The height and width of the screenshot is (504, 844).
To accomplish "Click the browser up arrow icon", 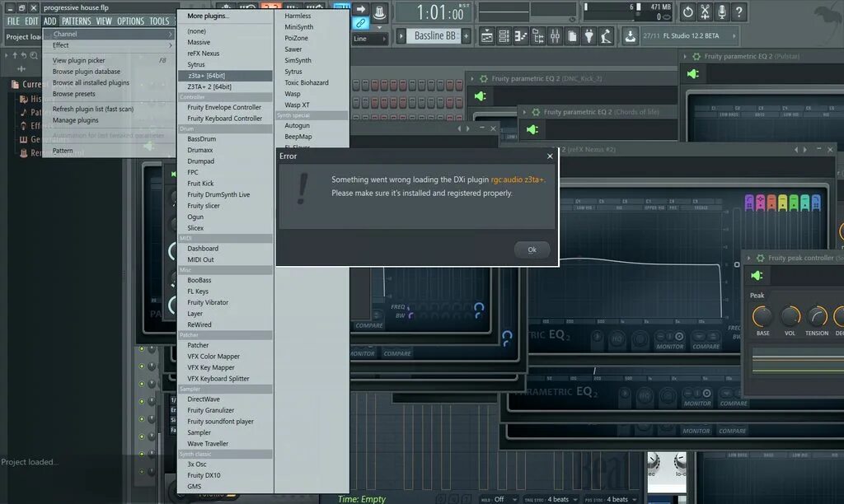I will point(15,55).
